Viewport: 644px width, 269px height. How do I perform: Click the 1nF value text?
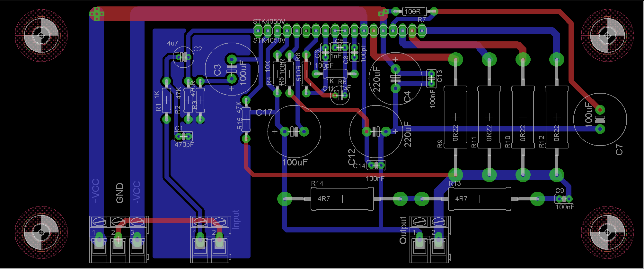tap(336, 56)
